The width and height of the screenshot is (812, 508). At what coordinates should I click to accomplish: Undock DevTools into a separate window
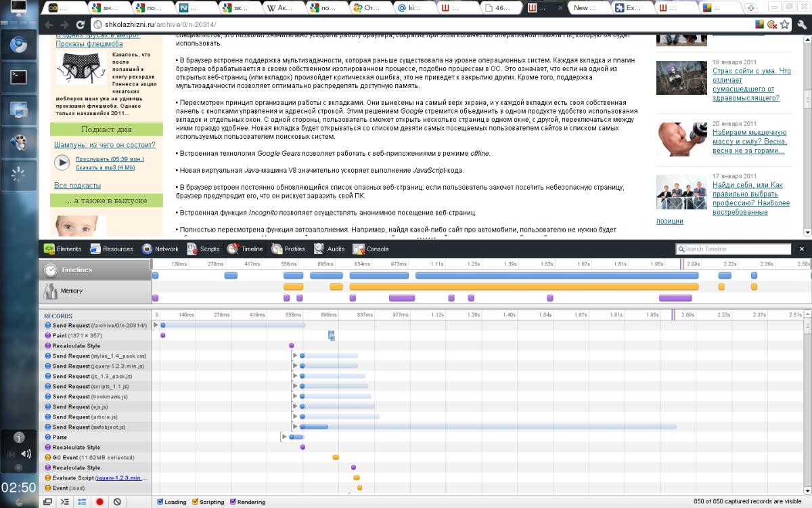pyautogui.click(x=47, y=502)
